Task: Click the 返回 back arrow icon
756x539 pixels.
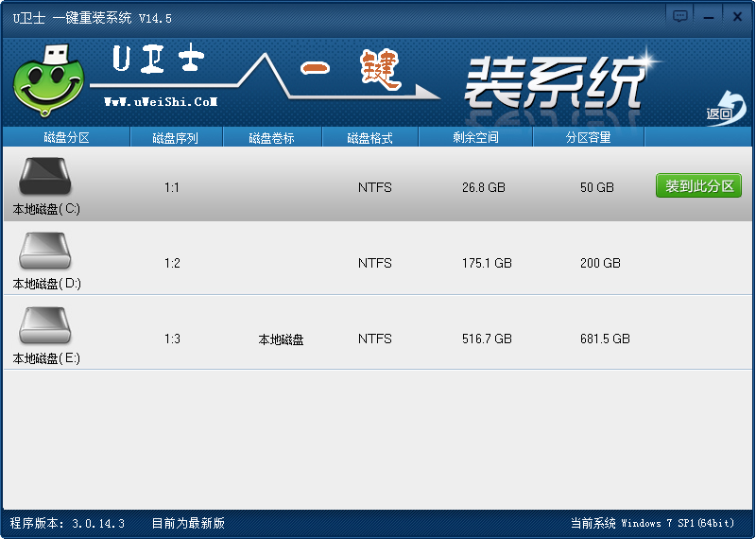Action: 726,109
